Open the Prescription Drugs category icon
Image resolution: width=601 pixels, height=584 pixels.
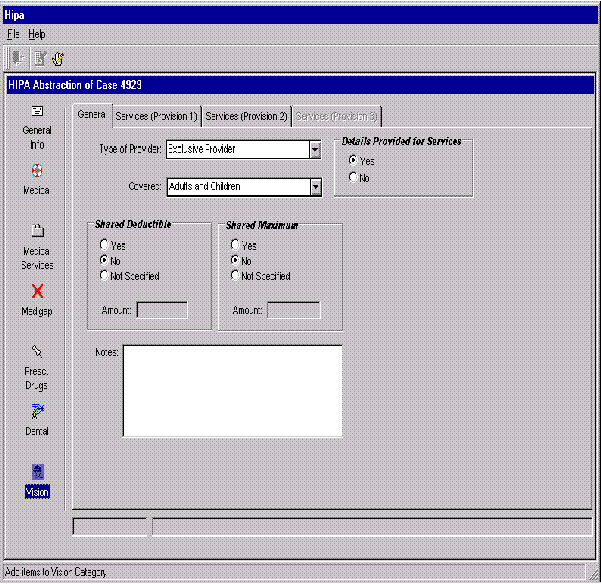tap(37, 352)
